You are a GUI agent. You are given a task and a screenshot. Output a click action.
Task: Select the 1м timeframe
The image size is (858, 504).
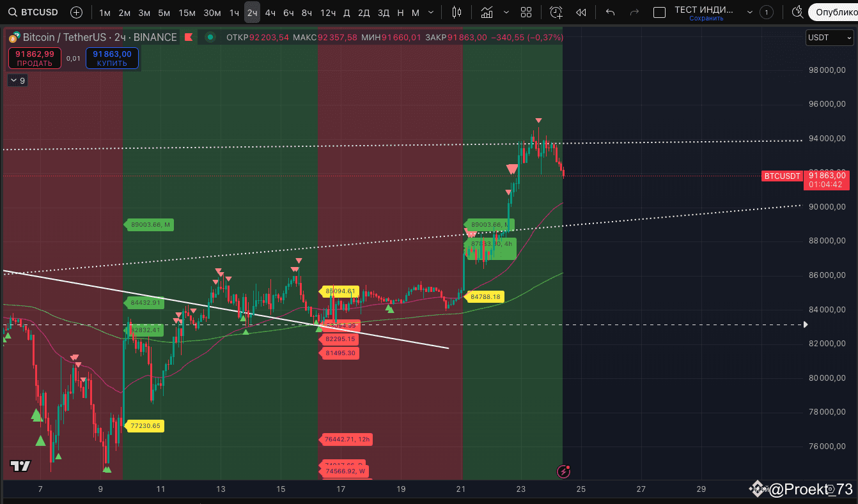(105, 13)
